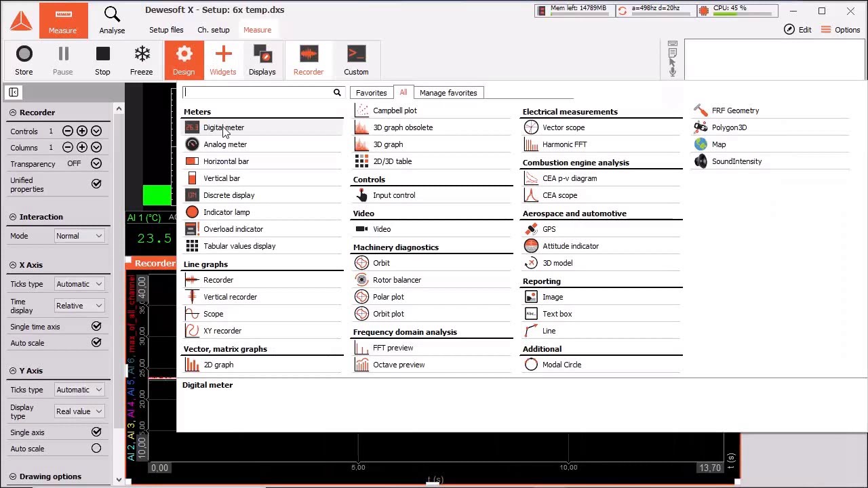868x488 pixels.
Task: Disable X Axis Auto scale
Action: 96,342
